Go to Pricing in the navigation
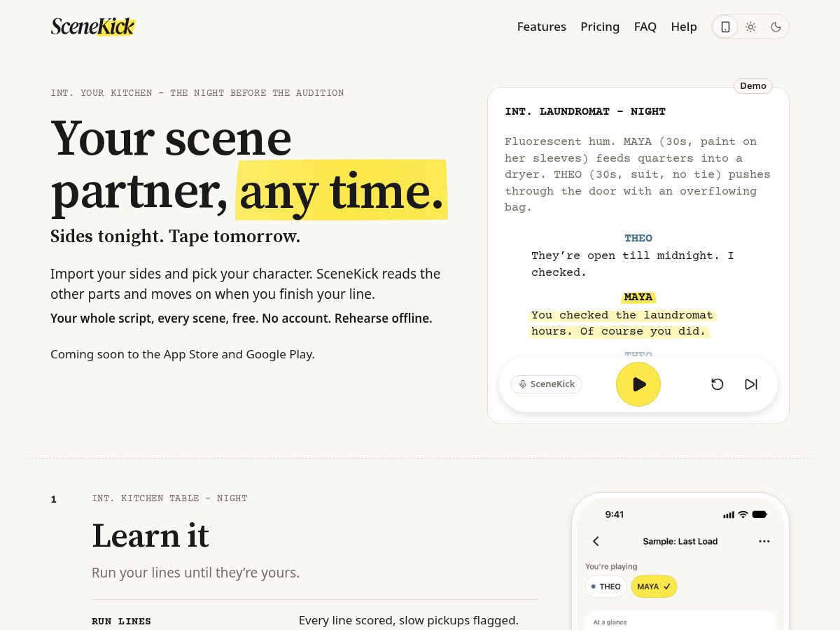This screenshot has width=840, height=630. 600,27
